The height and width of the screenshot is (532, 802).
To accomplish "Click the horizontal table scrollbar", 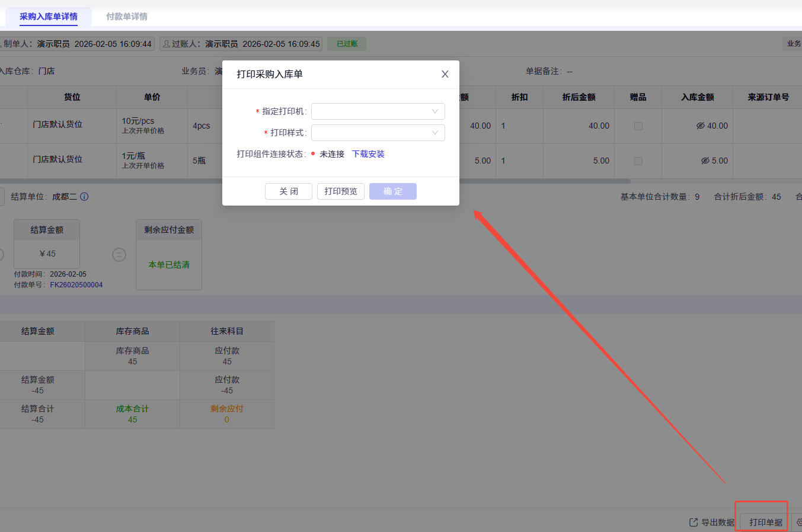I will click(314, 181).
